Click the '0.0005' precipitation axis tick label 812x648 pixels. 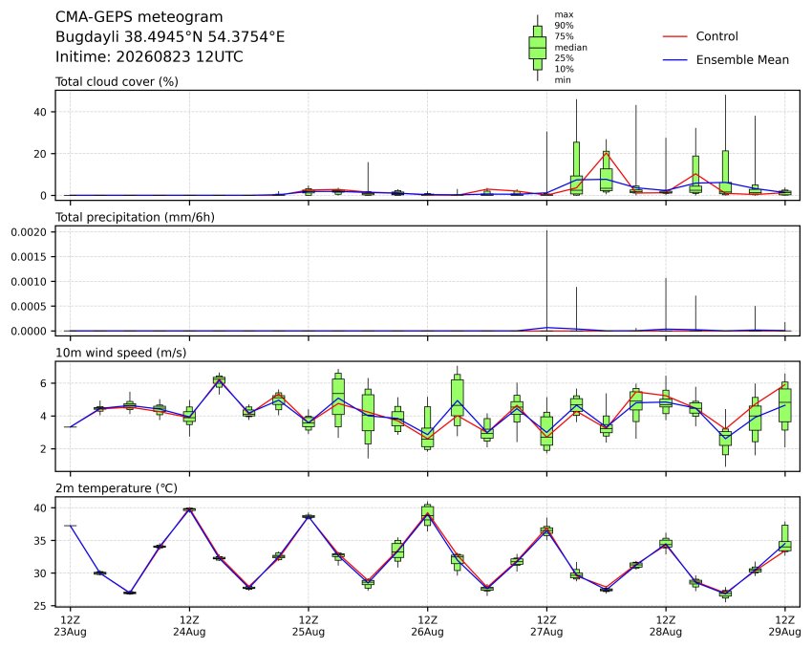click(29, 307)
